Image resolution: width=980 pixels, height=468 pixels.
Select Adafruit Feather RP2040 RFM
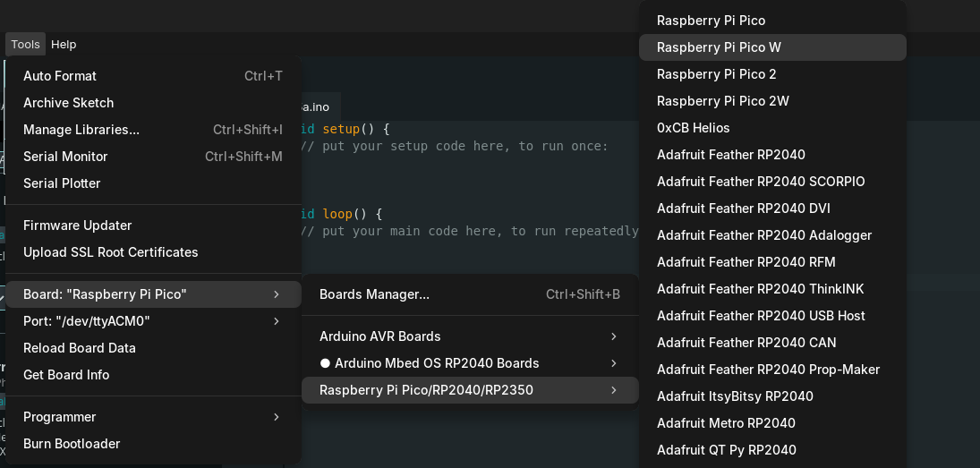772,262
